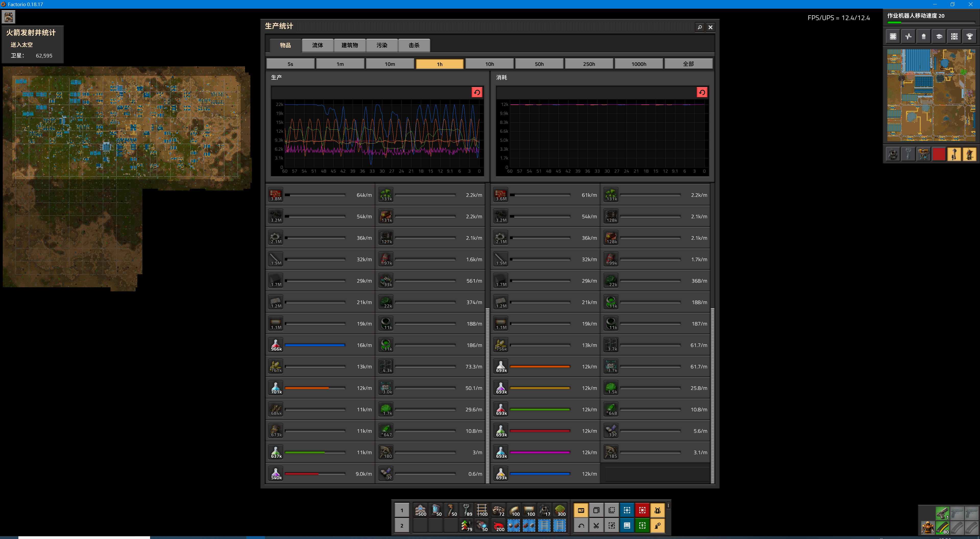Viewport: 980px width, 539px height.
Task: Select quickbar row number 1
Action: click(x=401, y=510)
